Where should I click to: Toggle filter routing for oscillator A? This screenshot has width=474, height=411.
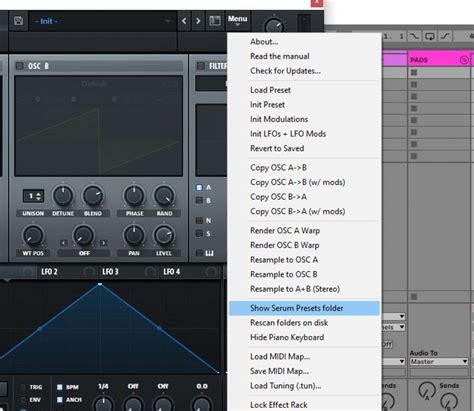[x=199, y=188]
